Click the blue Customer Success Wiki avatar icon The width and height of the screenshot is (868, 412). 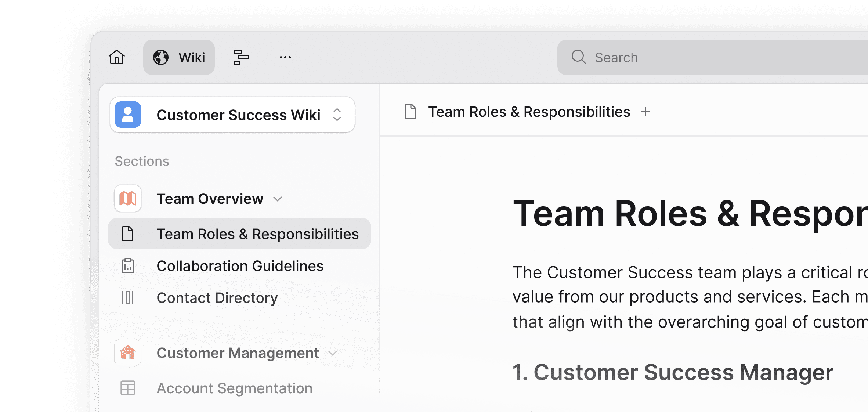click(x=128, y=115)
